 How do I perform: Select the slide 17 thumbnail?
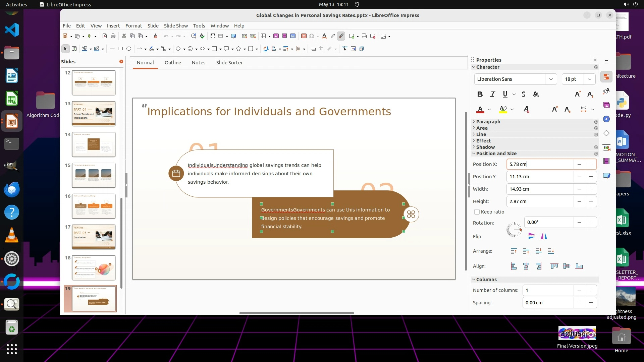(x=94, y=237)
